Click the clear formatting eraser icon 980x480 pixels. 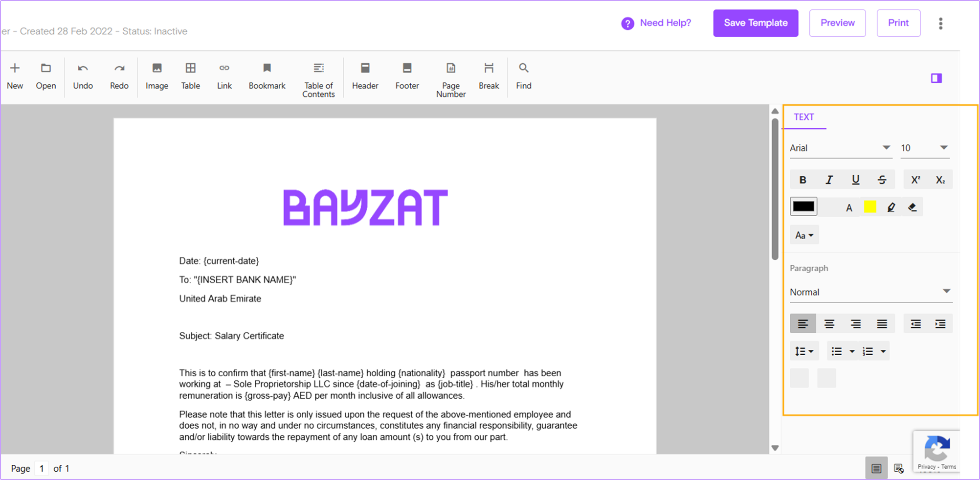click(x=913, y=207)
